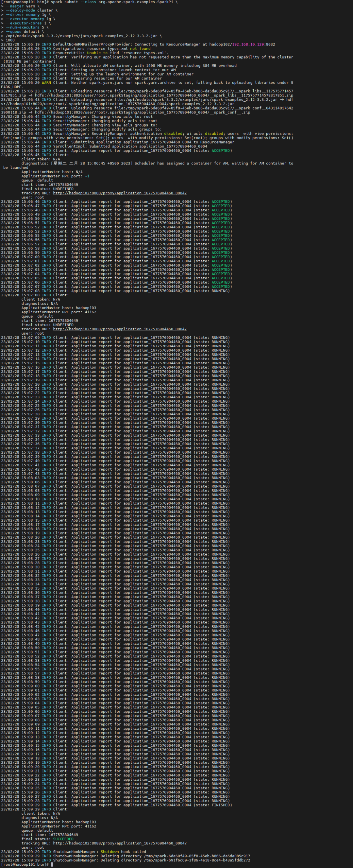Click the 'Will allocate AM container' log line

coord(119,65)
